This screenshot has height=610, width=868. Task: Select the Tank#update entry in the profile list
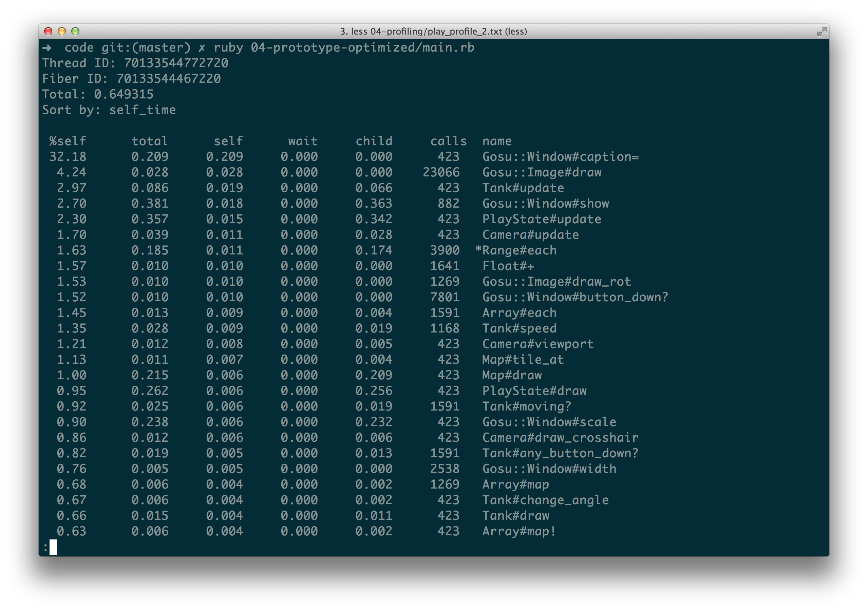pos(524,188)
